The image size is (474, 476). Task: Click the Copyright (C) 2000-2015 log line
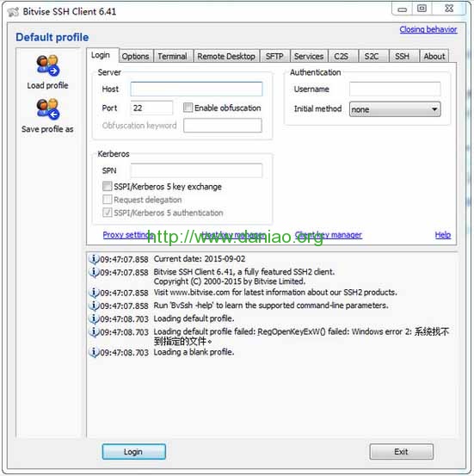(x=230, y=281)
